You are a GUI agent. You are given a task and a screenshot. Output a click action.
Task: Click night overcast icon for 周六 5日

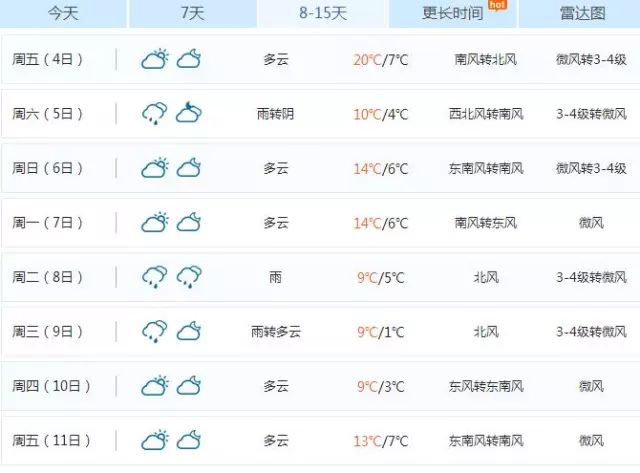[x=189, y=113]
